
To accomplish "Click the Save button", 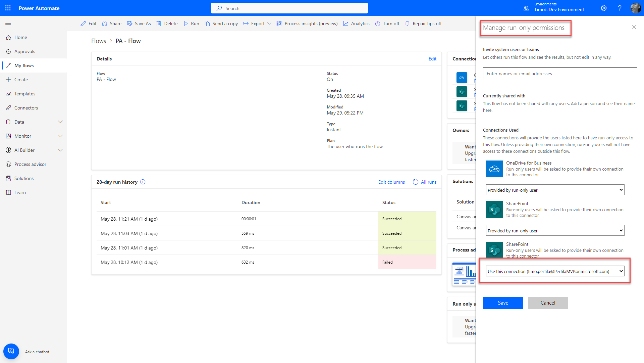I will point(503,303).
